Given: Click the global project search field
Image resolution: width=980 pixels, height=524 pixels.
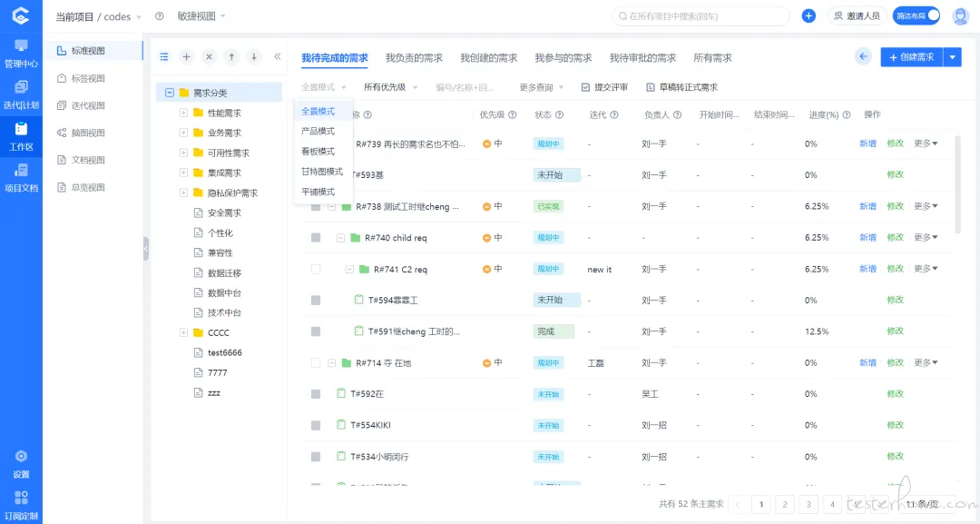Looking at the screenshot, I should (x=701, y=16).
